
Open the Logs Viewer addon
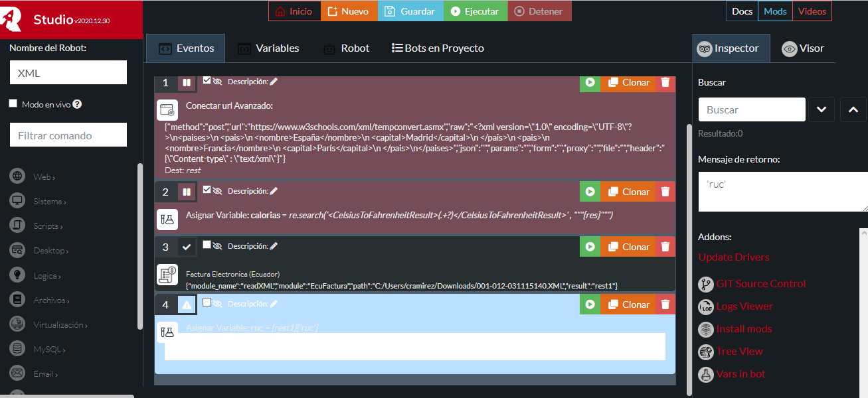[x=744, y=306]
